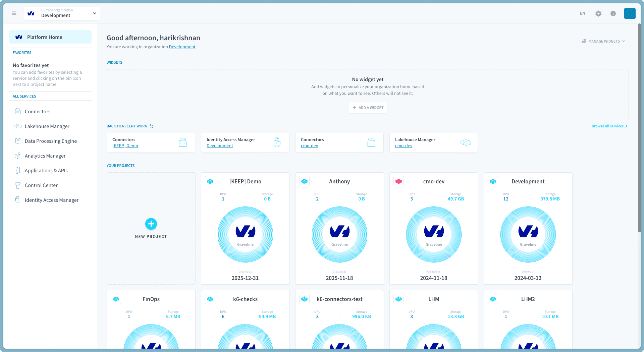Click the Anthony project cube icon
The width and height of the screenshot is (644, 352).
[305, 181]
